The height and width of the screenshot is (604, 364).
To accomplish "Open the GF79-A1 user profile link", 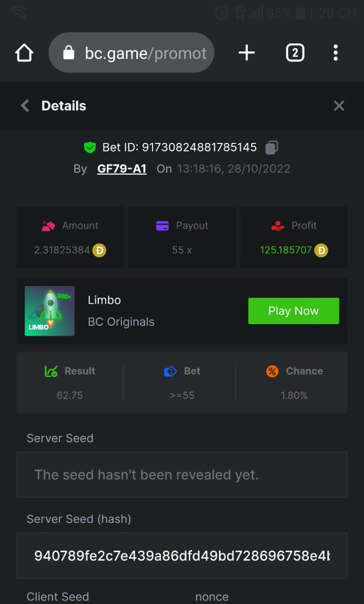I will click(x=122, y=169).
